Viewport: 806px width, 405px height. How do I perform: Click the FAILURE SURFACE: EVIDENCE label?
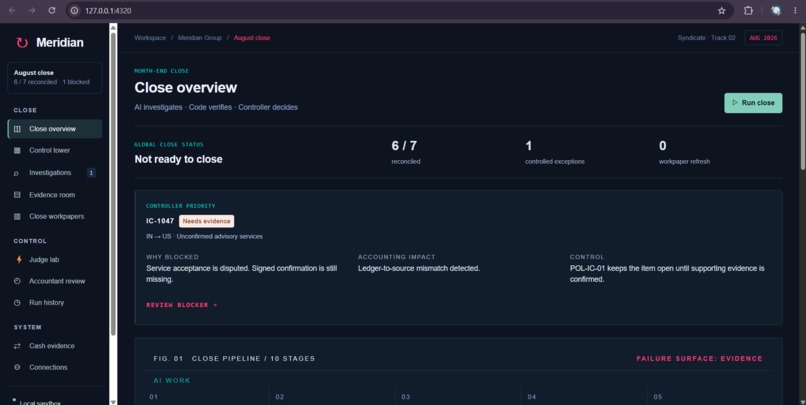(700, 358)
